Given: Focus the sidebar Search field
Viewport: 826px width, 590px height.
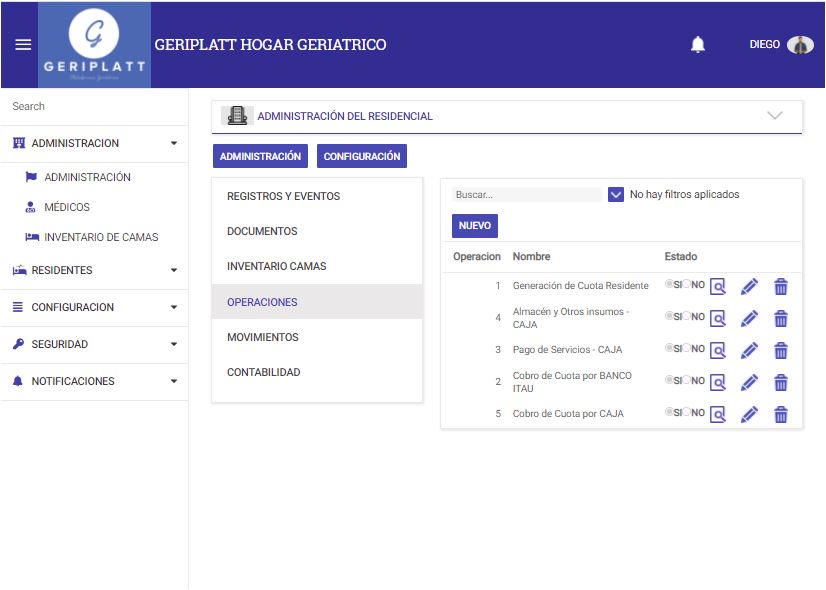Looking at the screenshot, I should click(94, 106).
